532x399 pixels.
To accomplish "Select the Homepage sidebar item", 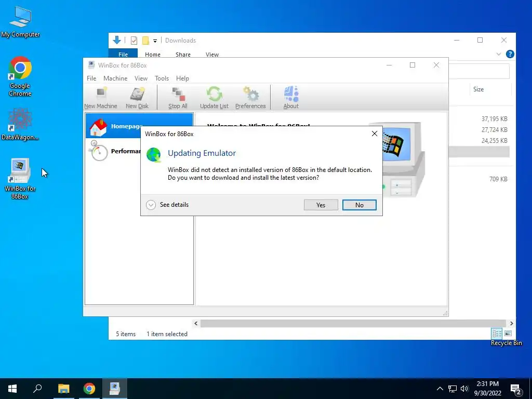I will coord(139,126).
